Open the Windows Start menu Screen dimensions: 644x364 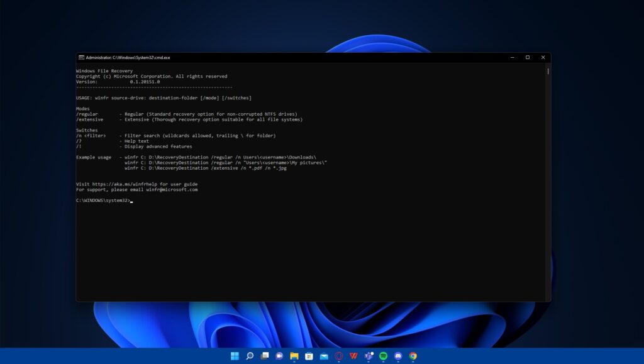click(235, 356)
